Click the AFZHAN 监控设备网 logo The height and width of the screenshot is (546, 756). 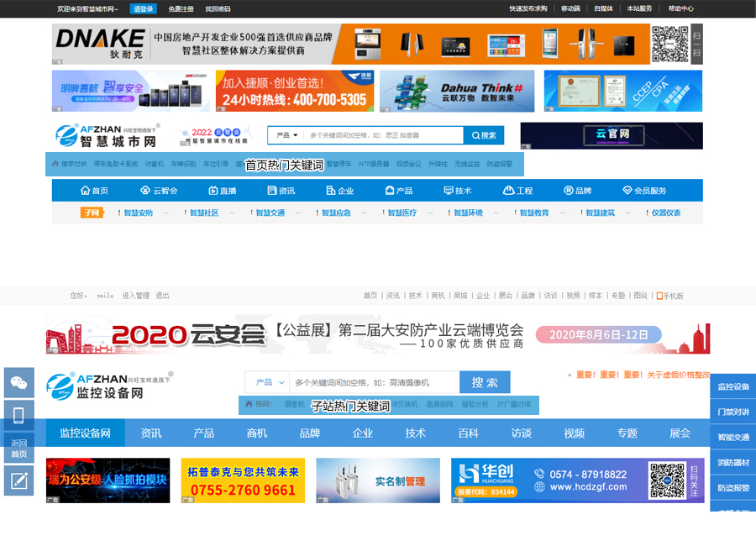[x=109, y=386]
